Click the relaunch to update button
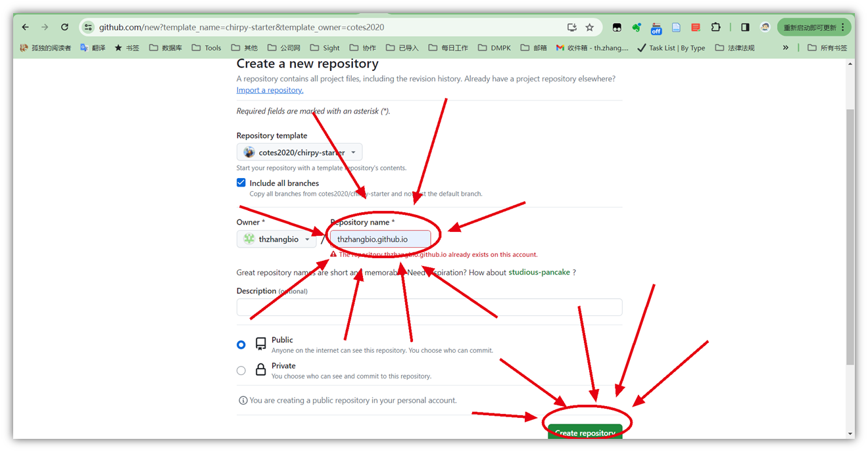The height and width of the screenshot is (452, 868). (814, 27)
